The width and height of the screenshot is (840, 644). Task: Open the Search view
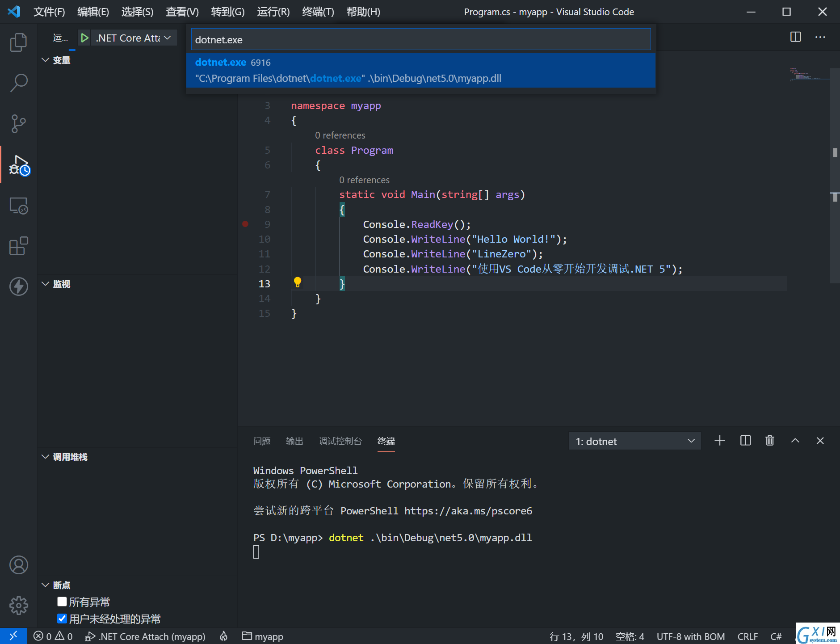click(x=18, y=83)
